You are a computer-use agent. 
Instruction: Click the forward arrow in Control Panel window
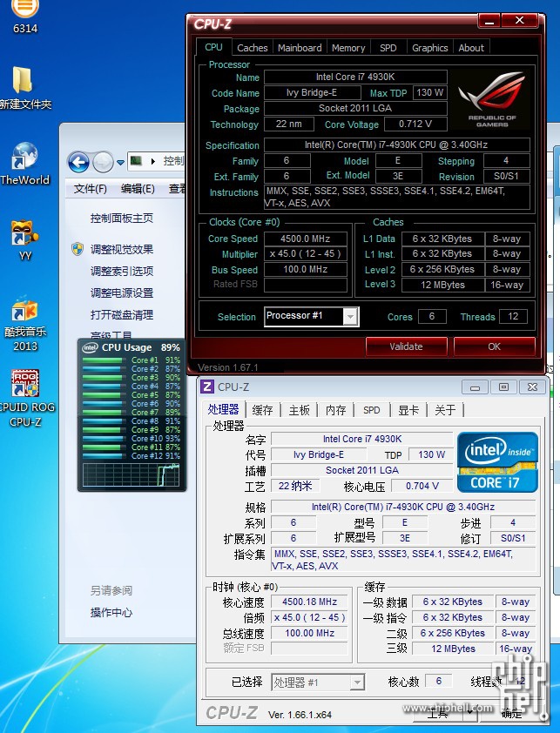tap(103, 163)
